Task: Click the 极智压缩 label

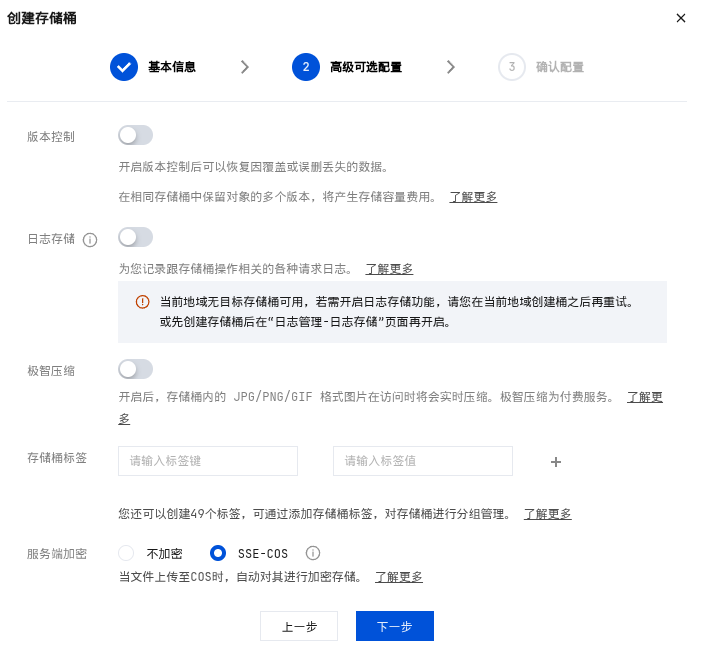Action: coord(51,371)
